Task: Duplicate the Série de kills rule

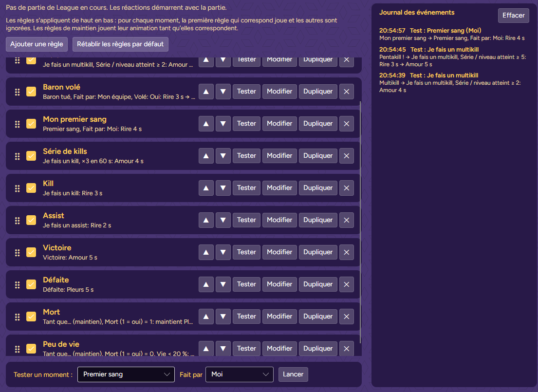Action: point(318,156)
